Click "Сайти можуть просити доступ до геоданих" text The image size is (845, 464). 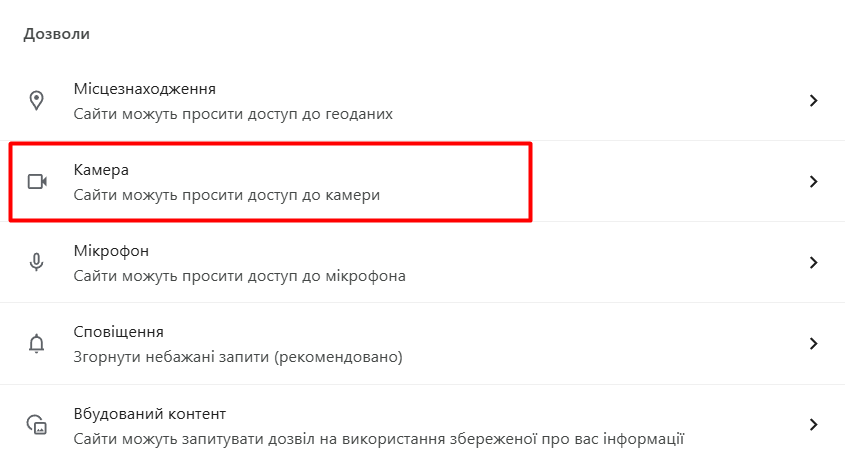pyautogui.click(x=233, y=113)
